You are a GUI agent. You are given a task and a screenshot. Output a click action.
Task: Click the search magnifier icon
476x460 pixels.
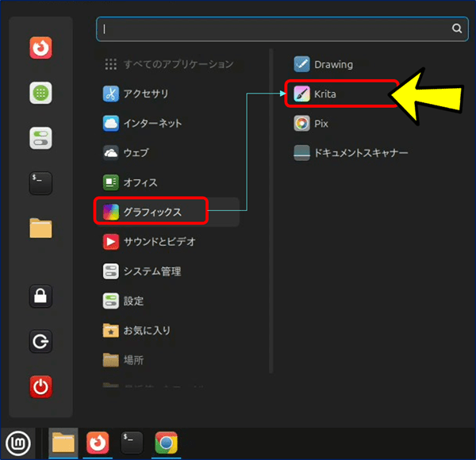[456, 29]
